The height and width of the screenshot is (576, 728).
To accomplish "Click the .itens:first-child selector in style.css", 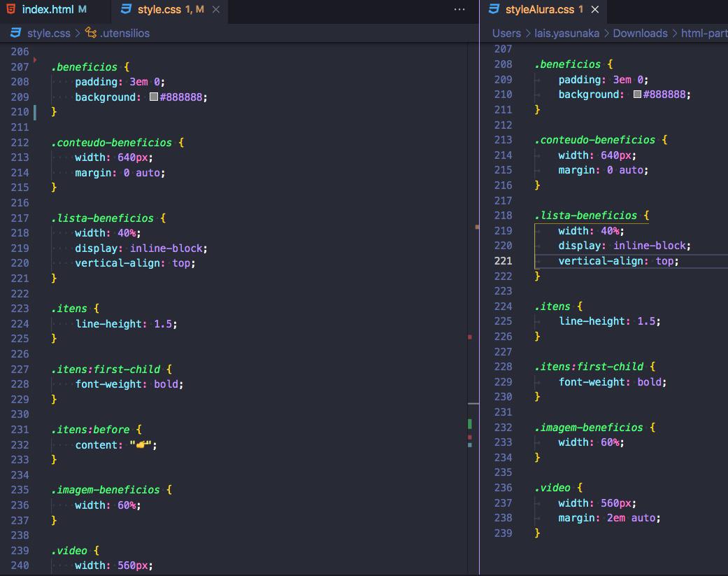I will point(106,370).
